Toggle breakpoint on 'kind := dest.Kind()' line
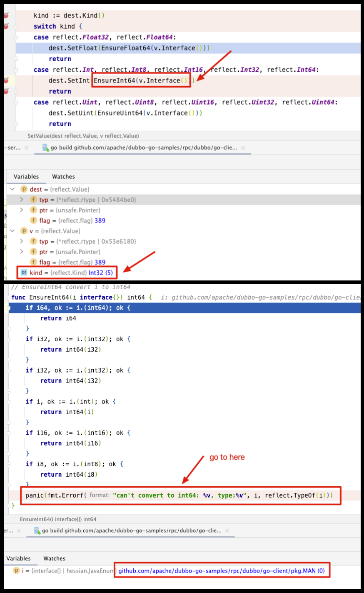The width and height of the screenshot is (364, 593). (6, 15)
